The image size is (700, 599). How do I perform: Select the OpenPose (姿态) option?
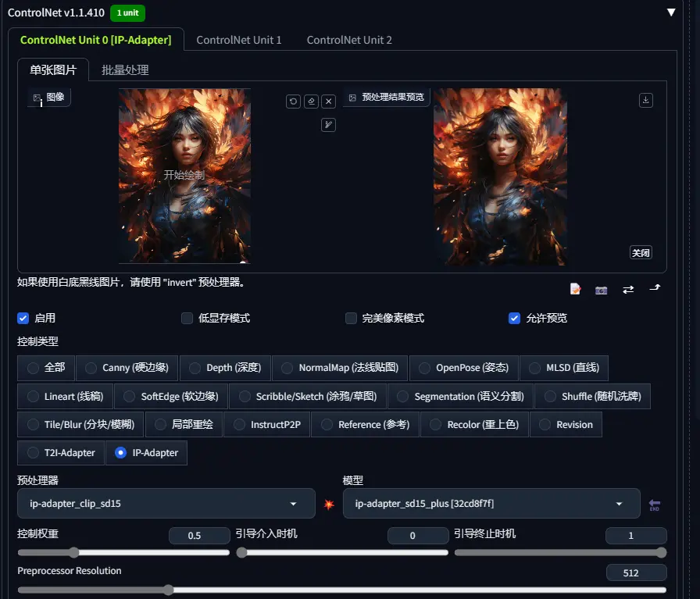point(464,368)
